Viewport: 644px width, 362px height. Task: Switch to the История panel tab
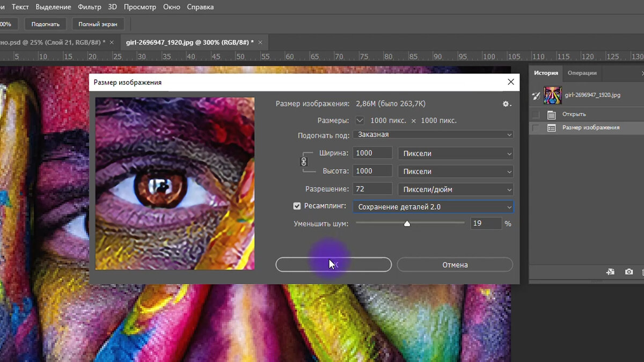click(546, 73)
